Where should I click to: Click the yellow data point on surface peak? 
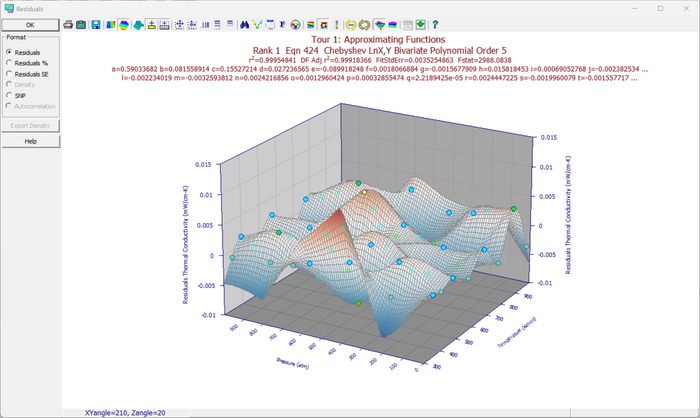click(x=364, y=192)
